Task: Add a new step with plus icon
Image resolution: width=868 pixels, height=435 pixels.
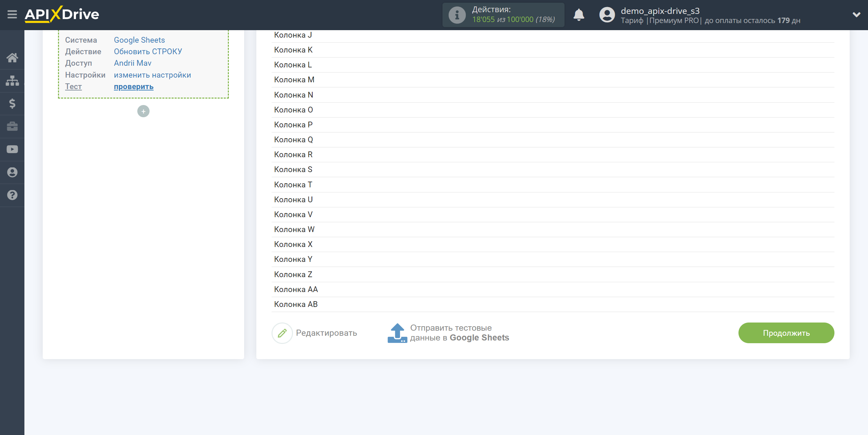Action: coord(143,111)
